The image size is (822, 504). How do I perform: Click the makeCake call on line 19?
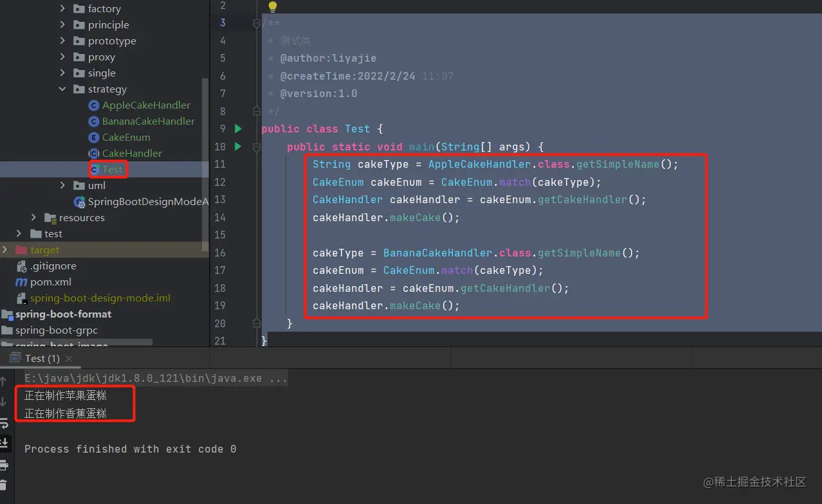(x=416, y=306)
